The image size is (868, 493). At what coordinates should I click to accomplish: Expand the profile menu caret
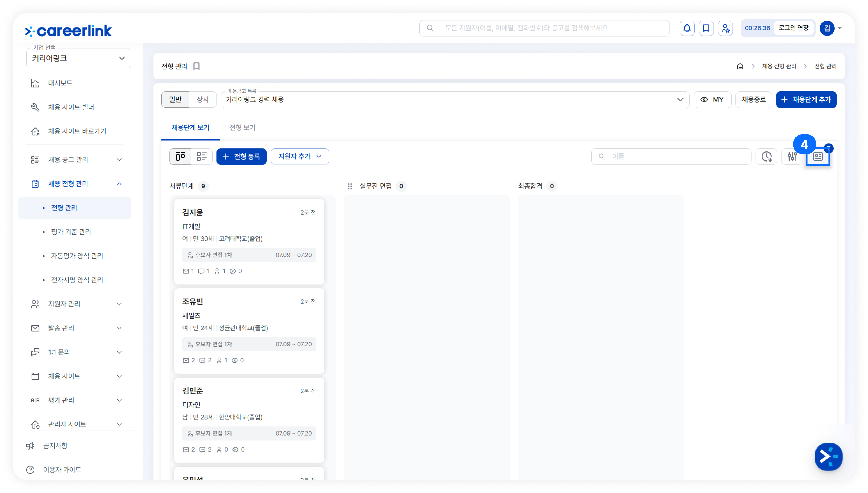pyautogui.click(x=840, y=28)
